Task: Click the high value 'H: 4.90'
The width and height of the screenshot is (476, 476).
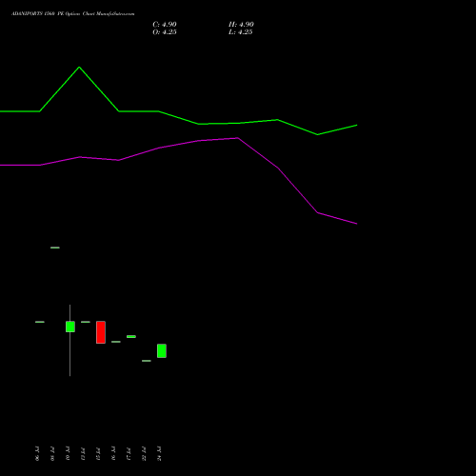Action: click(241, 25)
